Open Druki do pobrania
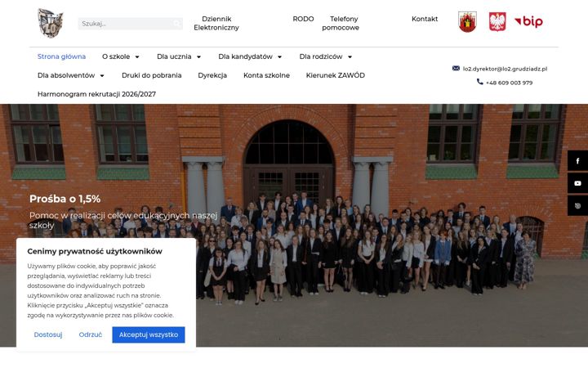This screenshot has width=588, height=368. (x=152, y=75)
